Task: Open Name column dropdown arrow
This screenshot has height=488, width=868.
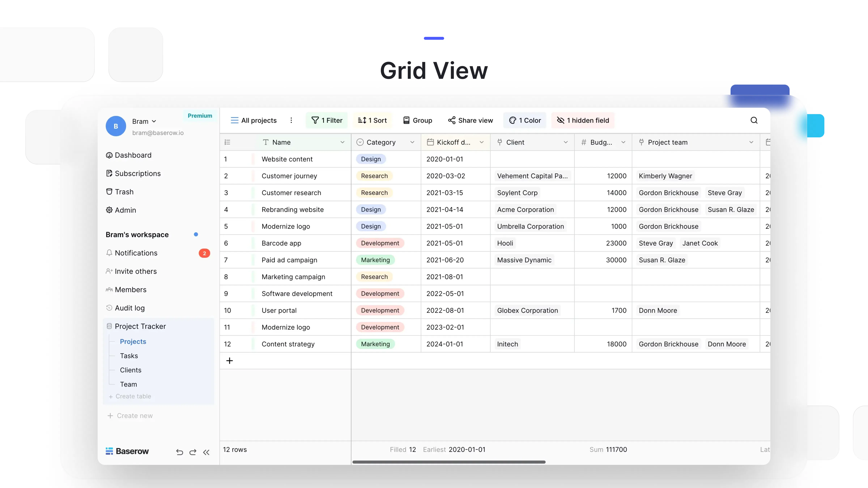Action: [x=342, y=142]
